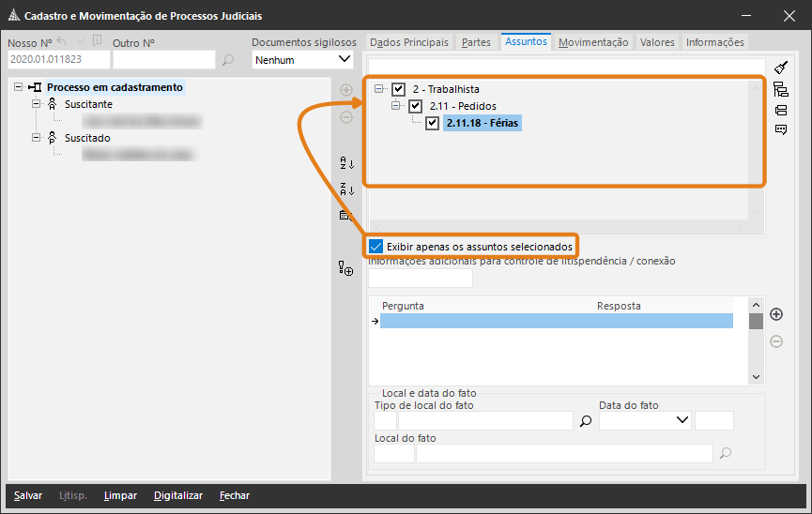Toggle the 2.11.18 - Férias checkbox
812x514 pixels.
[433, 123]
